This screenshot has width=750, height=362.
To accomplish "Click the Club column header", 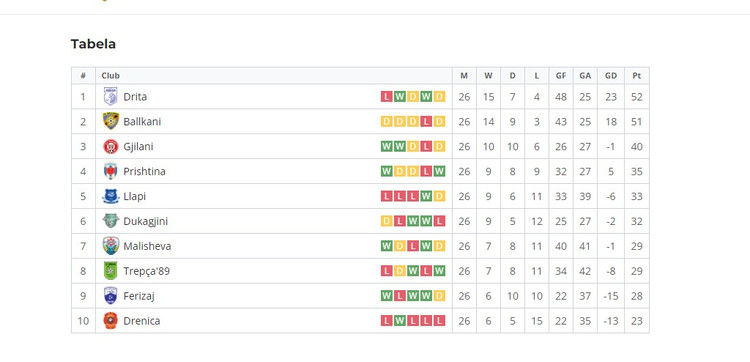I will [x=110, y=76].
